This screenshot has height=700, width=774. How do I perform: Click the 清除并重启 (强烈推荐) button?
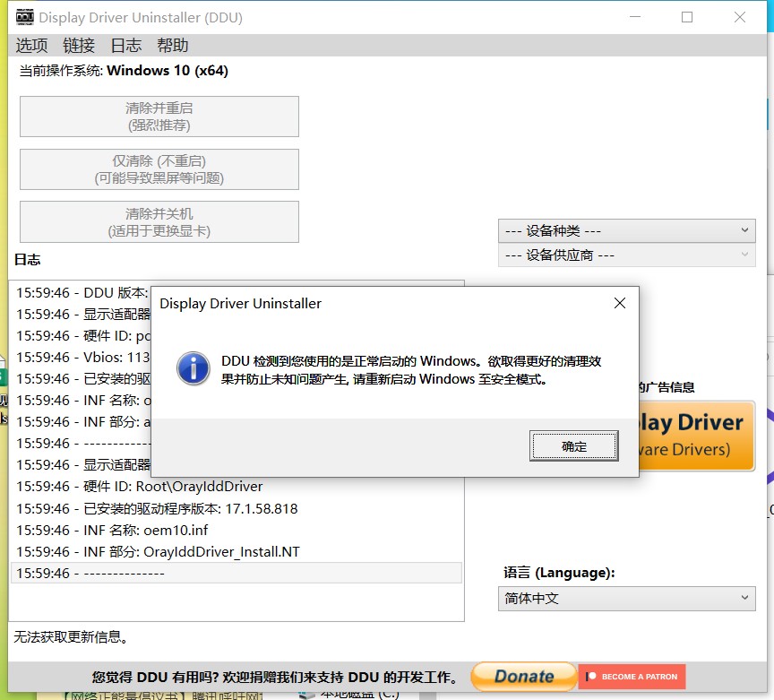click(x=159, y=117)
